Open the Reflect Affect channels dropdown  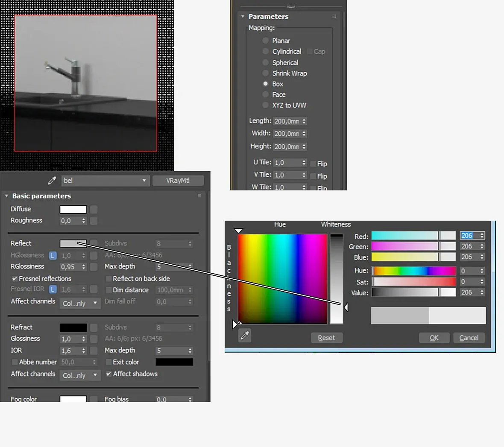pyautogui.click(x=79, y=303)
